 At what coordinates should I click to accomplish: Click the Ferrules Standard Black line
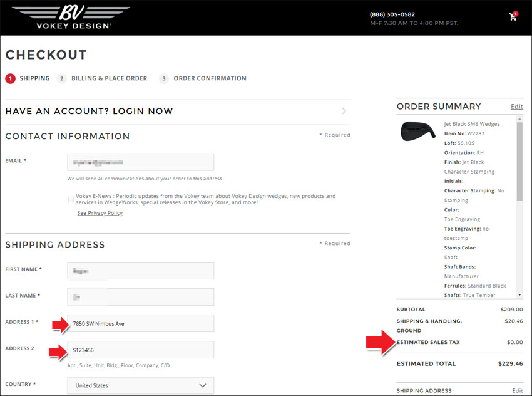tap(475, 286)
